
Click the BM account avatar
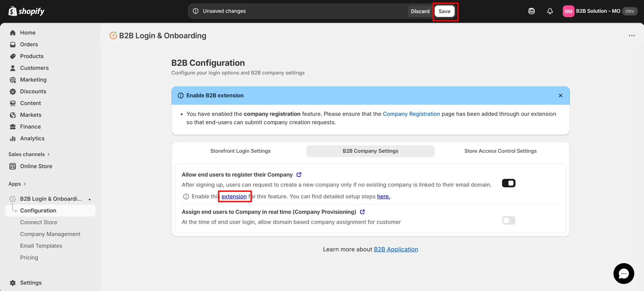point(568,11)
